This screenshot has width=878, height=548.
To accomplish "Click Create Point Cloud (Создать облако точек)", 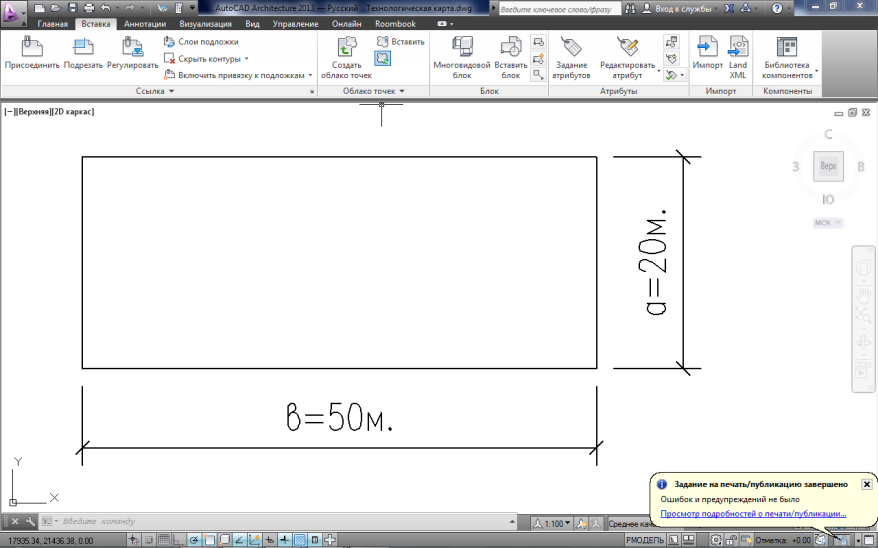I will [x=347, y=58].
